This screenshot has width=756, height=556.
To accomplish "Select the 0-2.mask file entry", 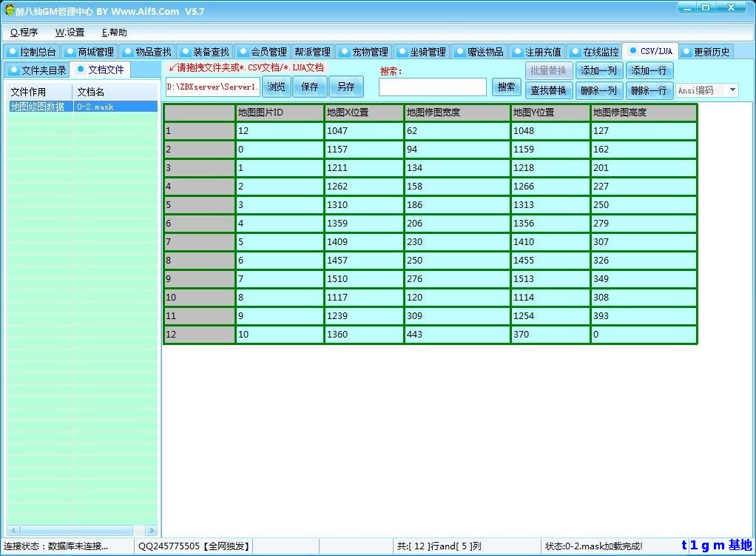I will pos(96,106).
